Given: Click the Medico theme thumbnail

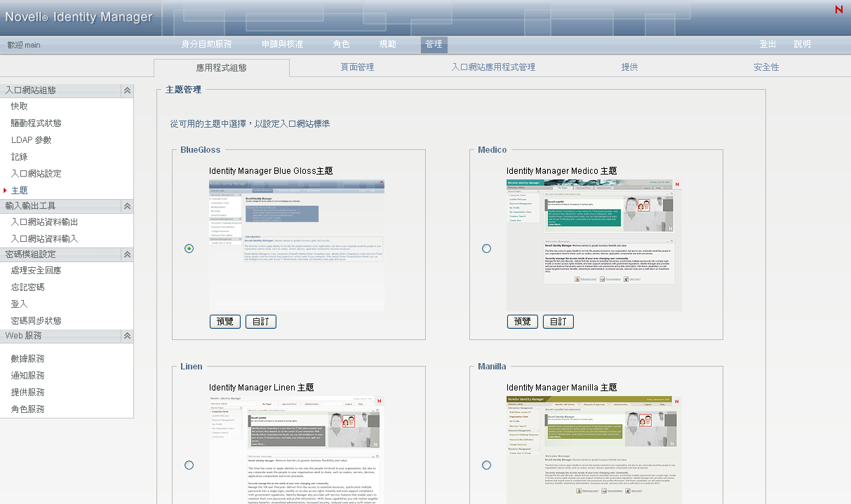Looking at the screenshot, I should pyautogui.click(x=594, y=245).
